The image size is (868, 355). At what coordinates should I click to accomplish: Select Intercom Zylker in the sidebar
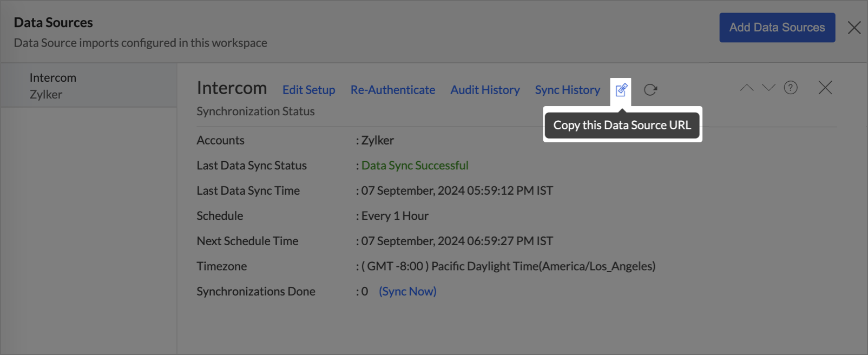(89, 86)
